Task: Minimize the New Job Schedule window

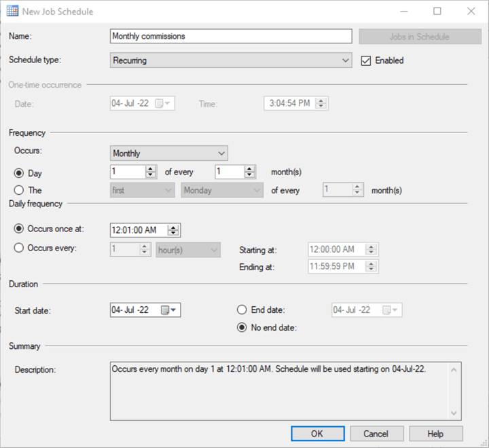Action: coord(404,12)
